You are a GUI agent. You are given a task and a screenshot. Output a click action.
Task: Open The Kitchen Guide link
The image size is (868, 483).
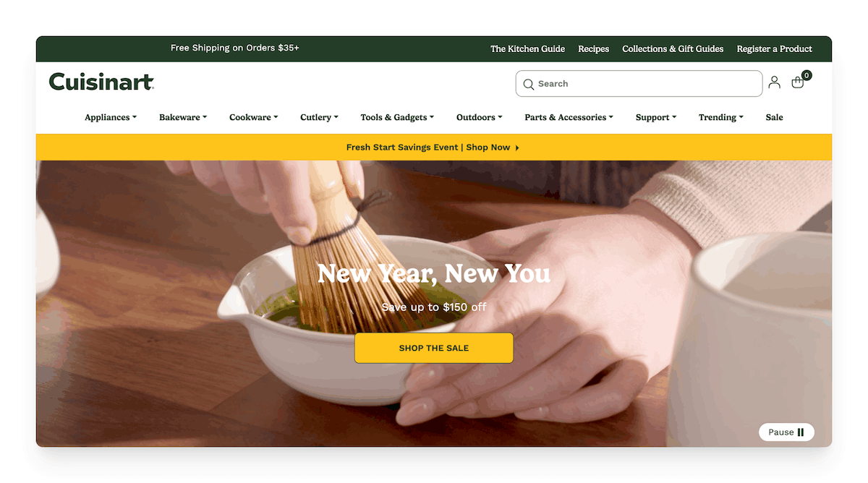pos(527,49)
